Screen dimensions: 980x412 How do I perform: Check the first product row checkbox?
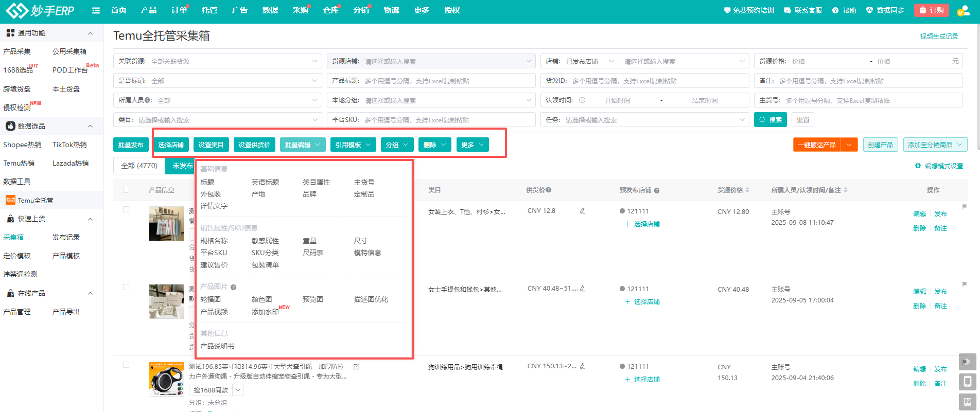pyautogui.click(x=126, y=209)
